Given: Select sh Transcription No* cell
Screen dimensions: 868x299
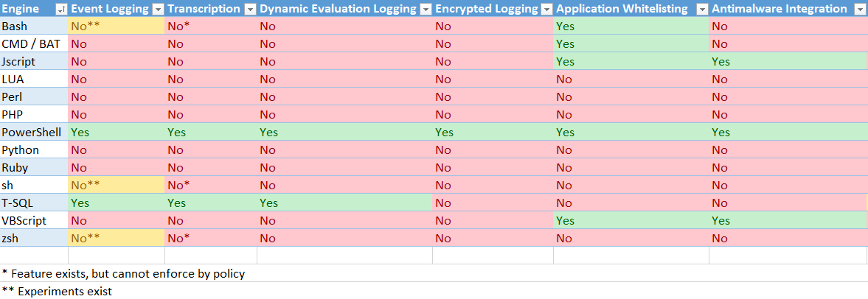Looking at the screenshot, I should [211, 185].
